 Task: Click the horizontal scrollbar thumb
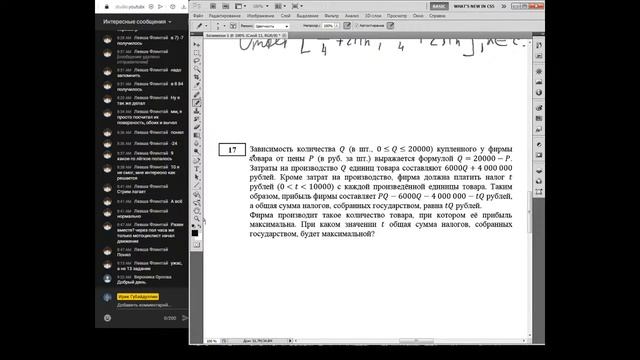pos(416,340)
